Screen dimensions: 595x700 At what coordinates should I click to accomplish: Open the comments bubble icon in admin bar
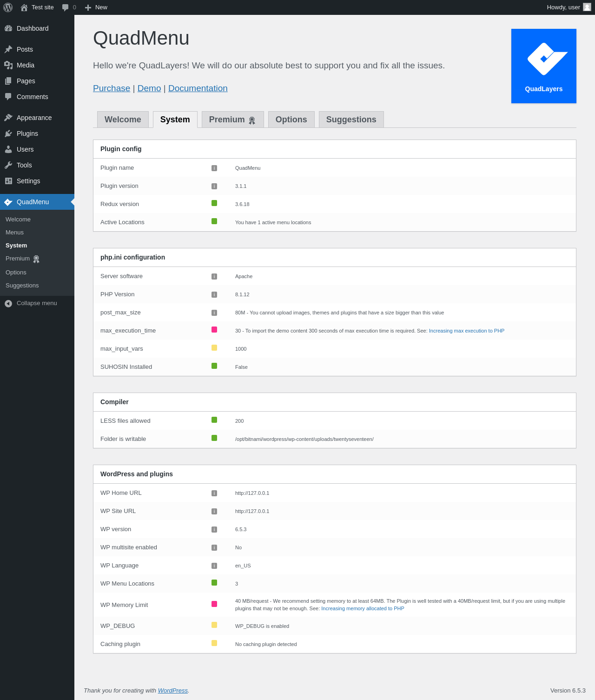pyautogui.click(x=66, y=7)
